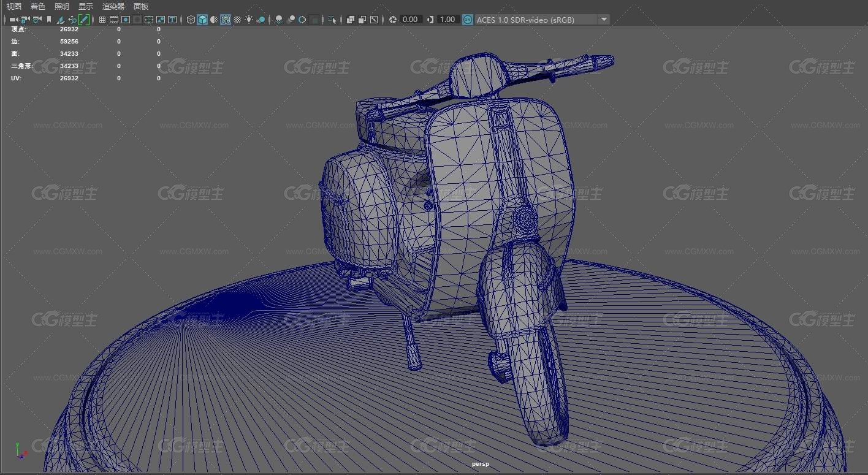
Task: Enable Textured display checker icon
Action: pos(237,20)
